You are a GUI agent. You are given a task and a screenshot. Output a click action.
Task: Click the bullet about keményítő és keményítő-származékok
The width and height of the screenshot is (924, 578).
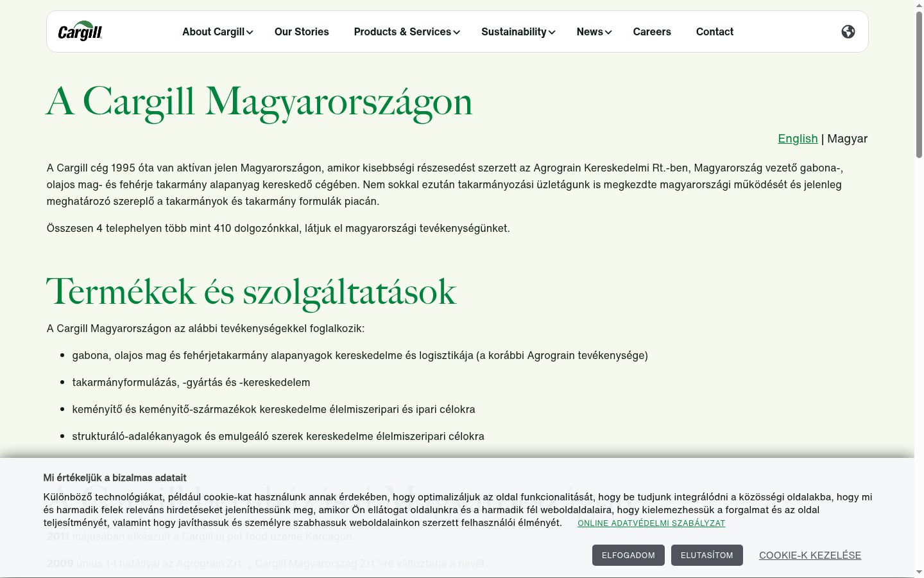274,409
